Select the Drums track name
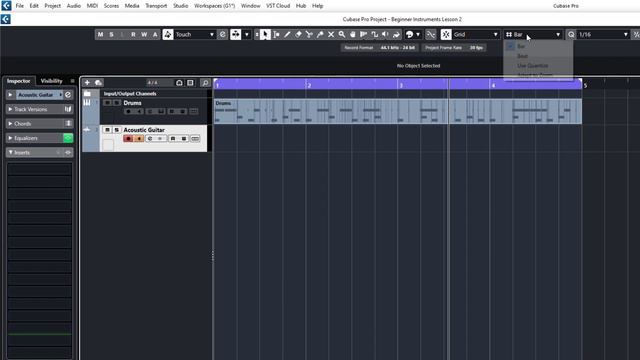640x360 pixels. [x=133, y=103]
